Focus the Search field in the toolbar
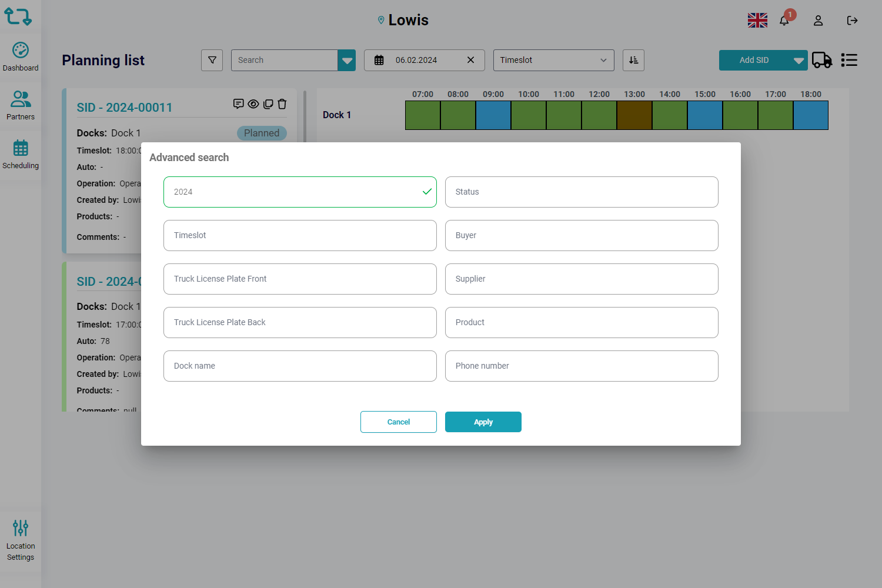The width and height of the screenshot is (882, 588). (285, 60)
